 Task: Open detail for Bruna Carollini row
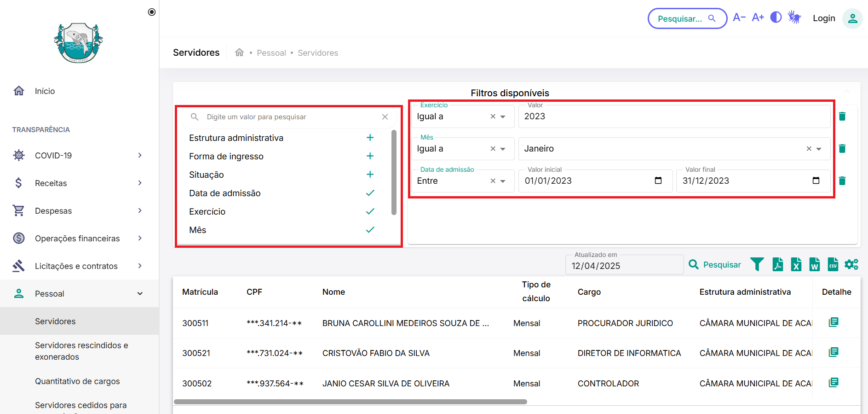coord(833,322)
